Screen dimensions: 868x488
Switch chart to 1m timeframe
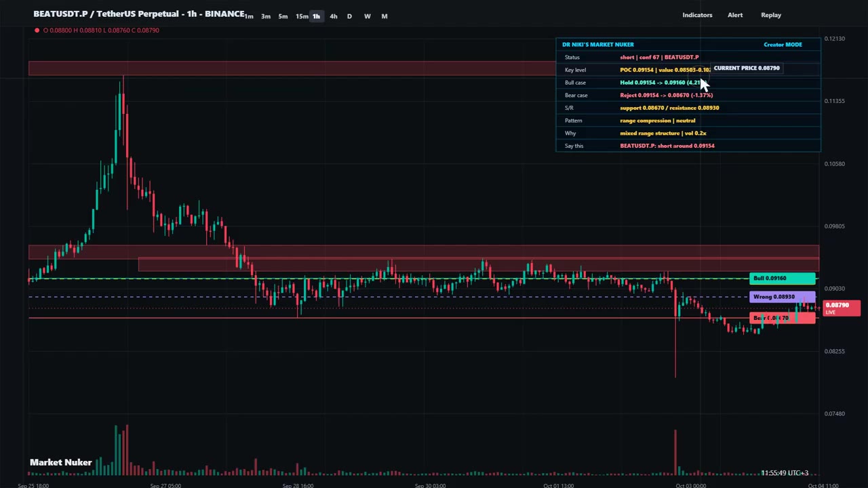tap(250, 16)
